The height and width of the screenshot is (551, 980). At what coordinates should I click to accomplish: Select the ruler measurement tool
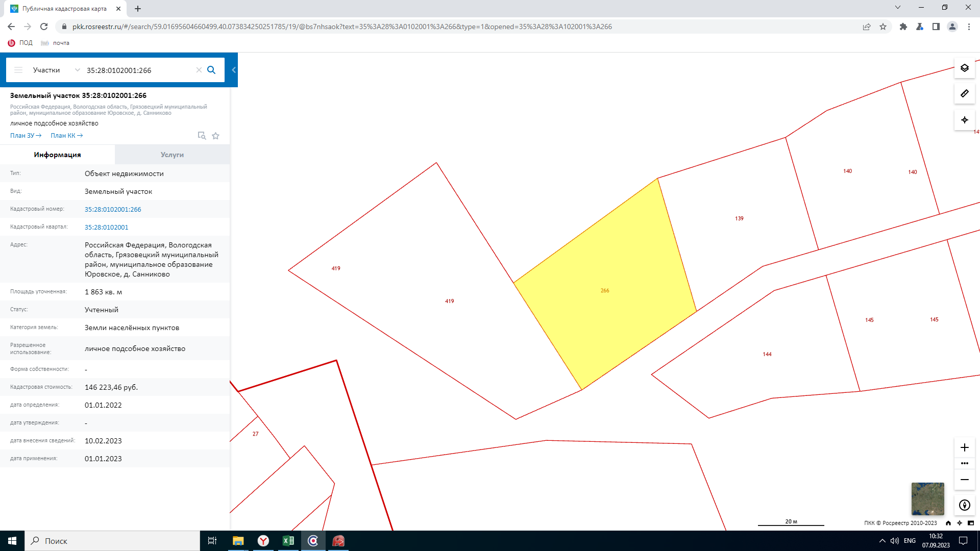click(x=964, y=93)
